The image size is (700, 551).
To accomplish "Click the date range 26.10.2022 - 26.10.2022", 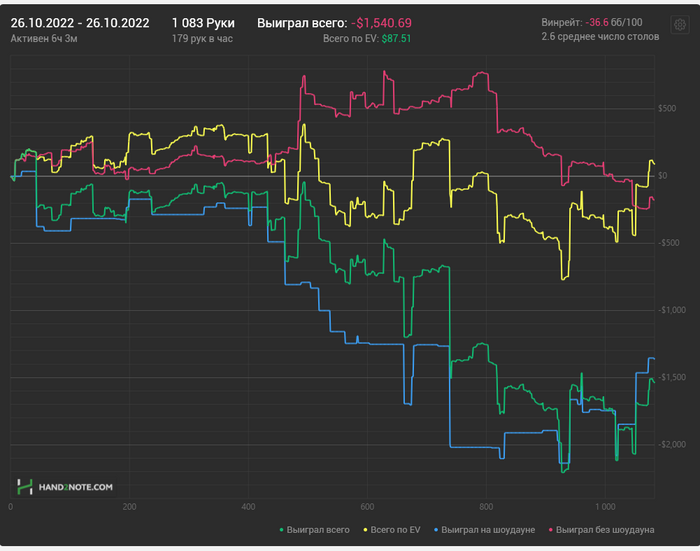I will click(x=80, y=23).
